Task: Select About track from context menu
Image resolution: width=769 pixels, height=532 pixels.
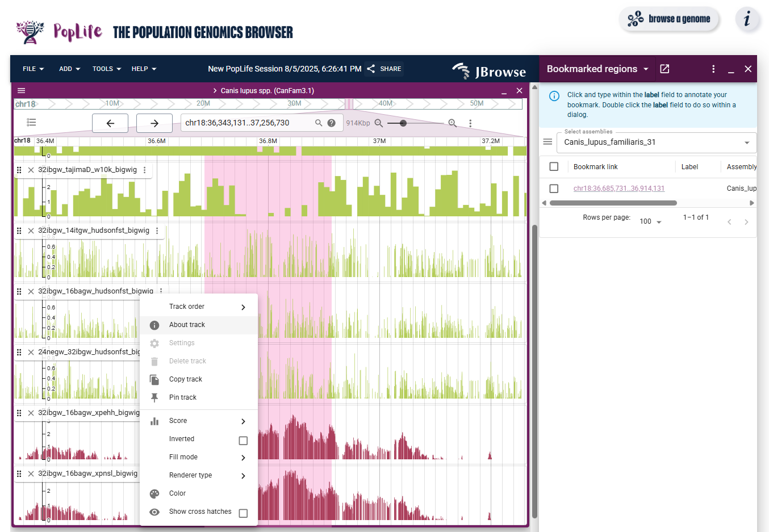Action: (x=187, y=325)
